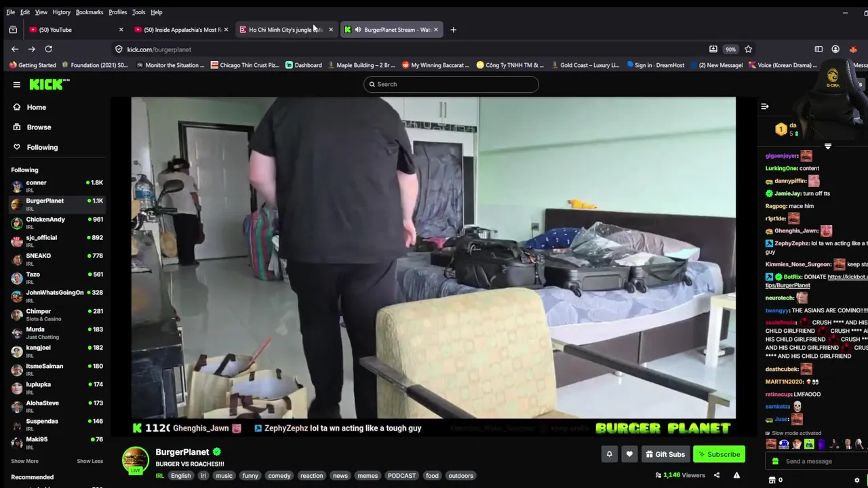Image resolution: width=868 pixels, height=488 pixels.
Task: Click the Kick search field
Action: point(451,84)
